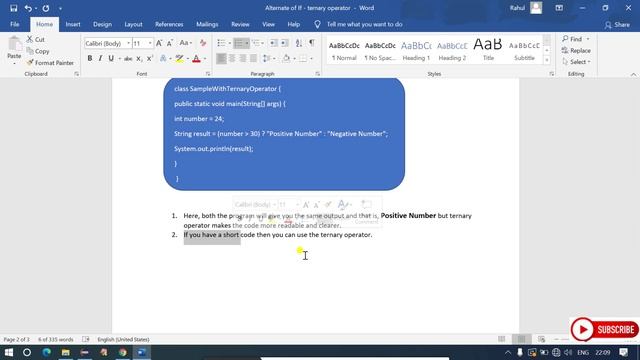Click the Sort icon in Paragraph group

click(299, 43)
